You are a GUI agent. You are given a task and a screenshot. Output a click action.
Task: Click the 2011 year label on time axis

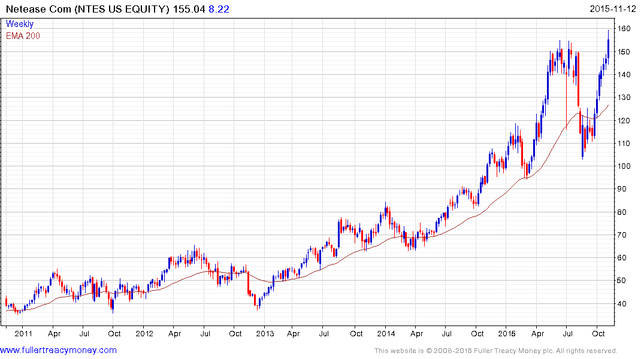(23, 333)
